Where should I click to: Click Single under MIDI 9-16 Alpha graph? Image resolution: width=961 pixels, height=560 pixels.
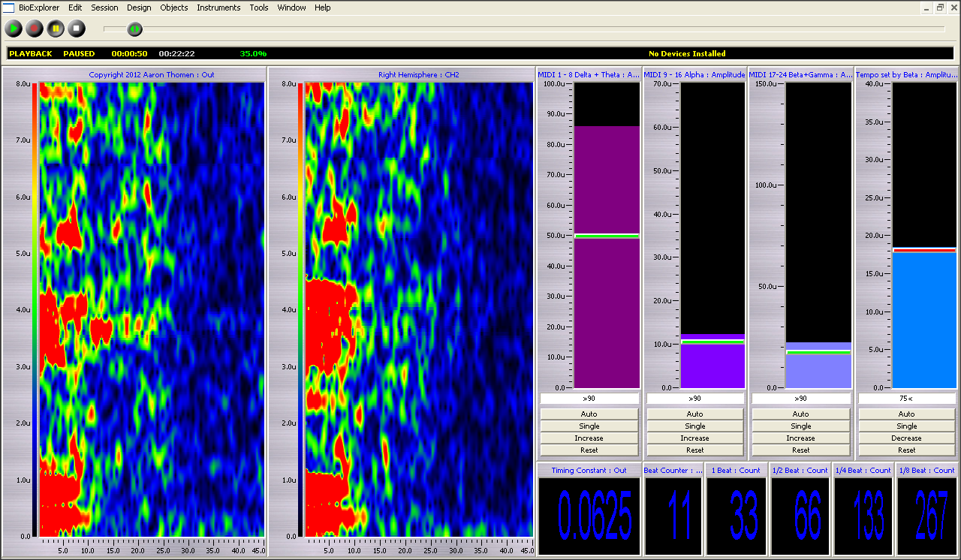695,426
